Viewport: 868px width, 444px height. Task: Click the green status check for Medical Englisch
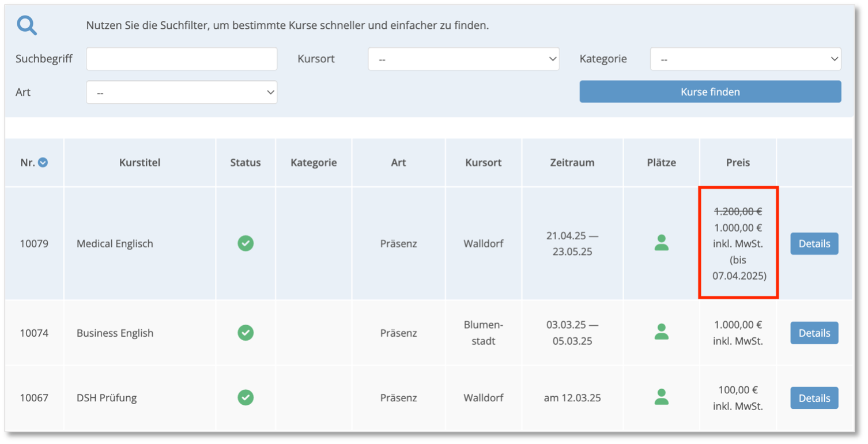pos(246,243)
